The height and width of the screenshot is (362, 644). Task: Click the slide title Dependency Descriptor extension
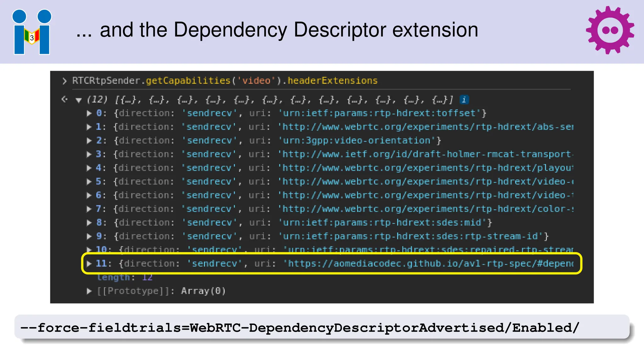(277, 30)
